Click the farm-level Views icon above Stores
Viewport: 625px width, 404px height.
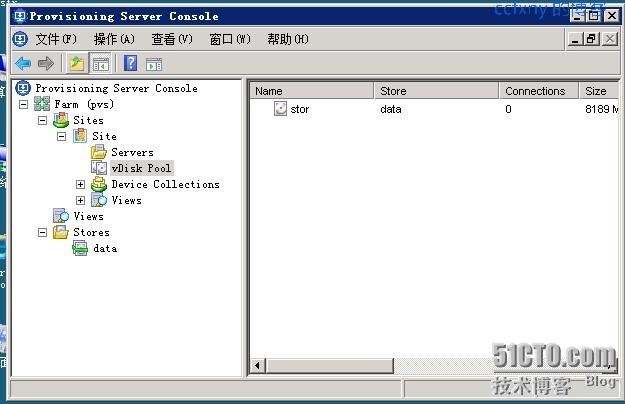[x=61, y=216]
